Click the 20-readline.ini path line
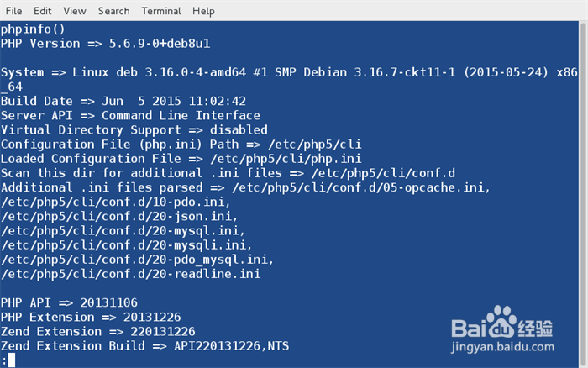588x368 pixels. (130, 273)
